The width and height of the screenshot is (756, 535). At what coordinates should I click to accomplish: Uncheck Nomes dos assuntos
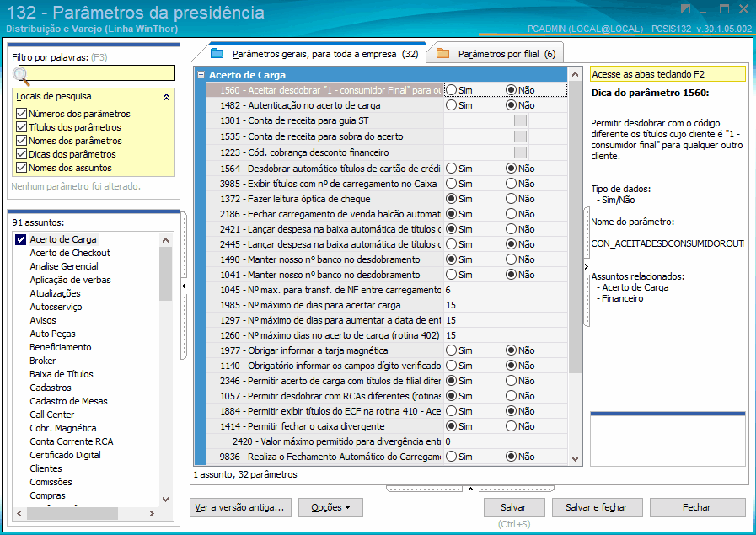(x=21, y=168)
